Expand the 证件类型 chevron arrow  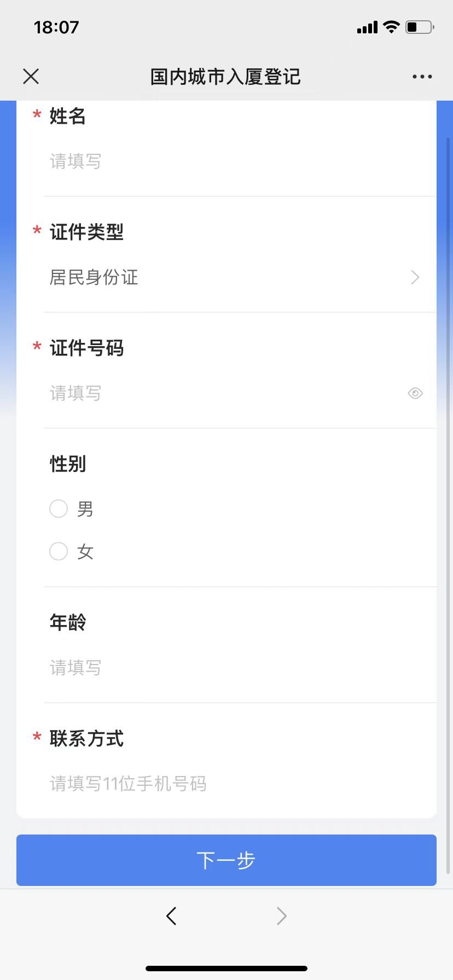pos(415,278)
